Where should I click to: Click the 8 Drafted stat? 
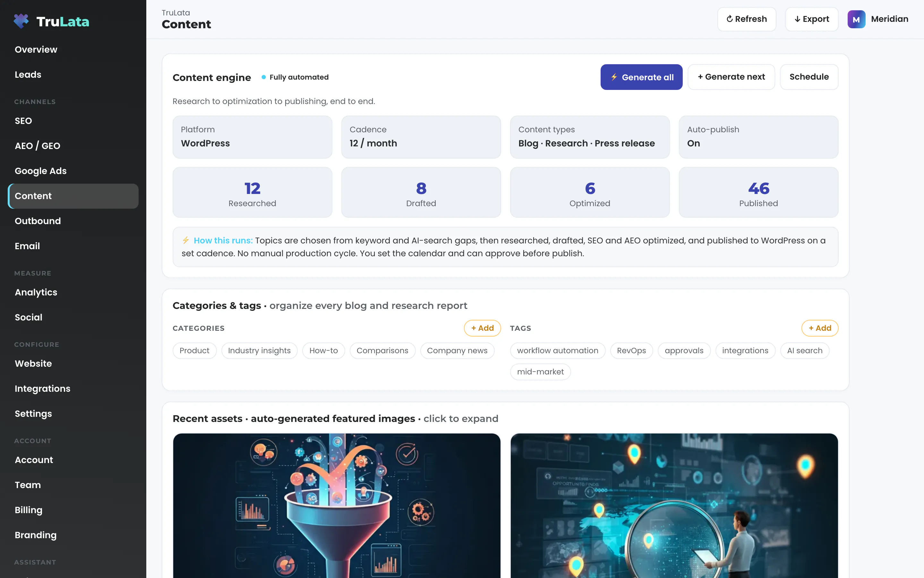pos(421,192)
